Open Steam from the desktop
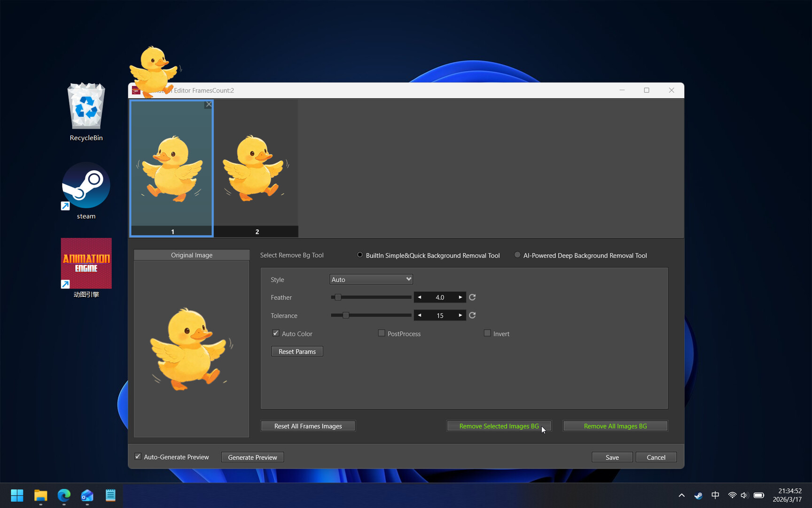 coord(86,185)
